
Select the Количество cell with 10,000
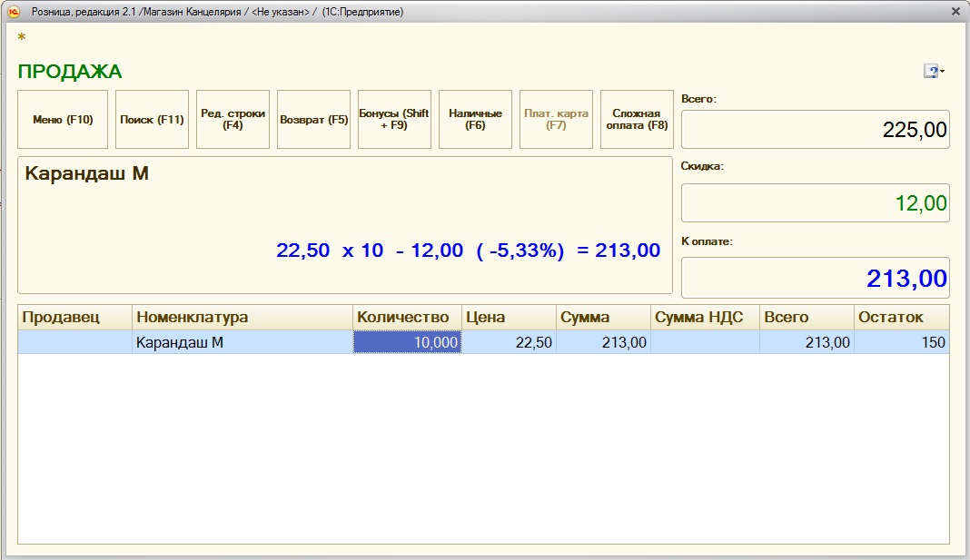click(407, 342)
